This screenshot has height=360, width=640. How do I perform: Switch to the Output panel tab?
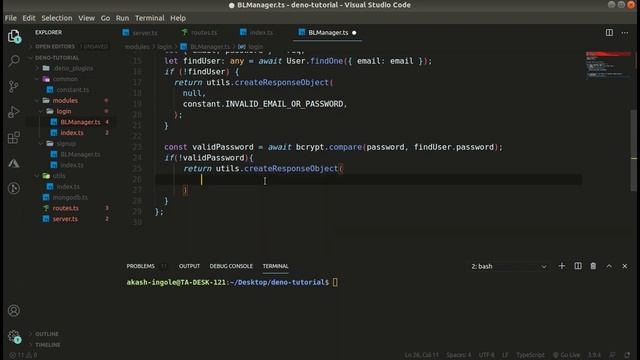click(x=189, y=266)
